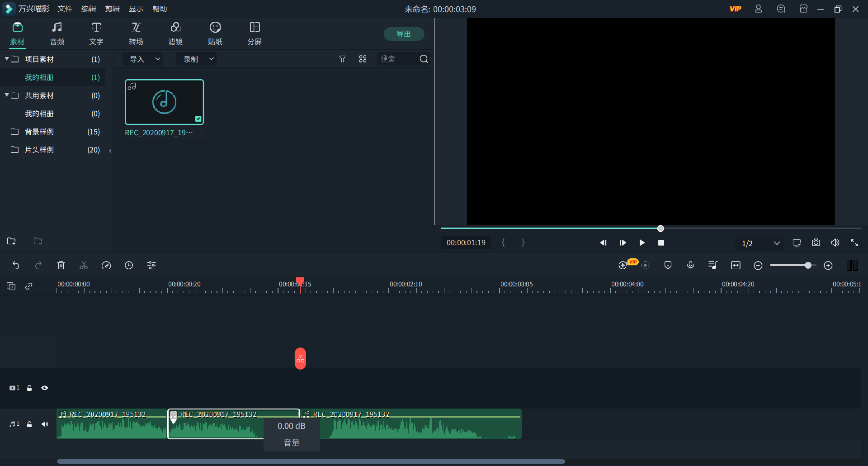Take a snapshot with camera icon

point(816,243)
